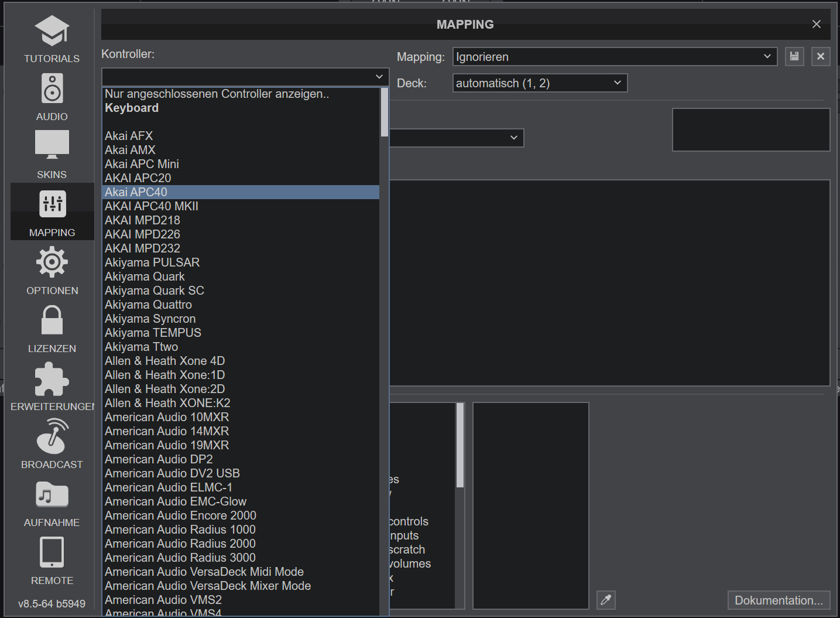Open the Optionen gear section
The height and width of the screenshot is (618, 840).
(x=52, y=271)
